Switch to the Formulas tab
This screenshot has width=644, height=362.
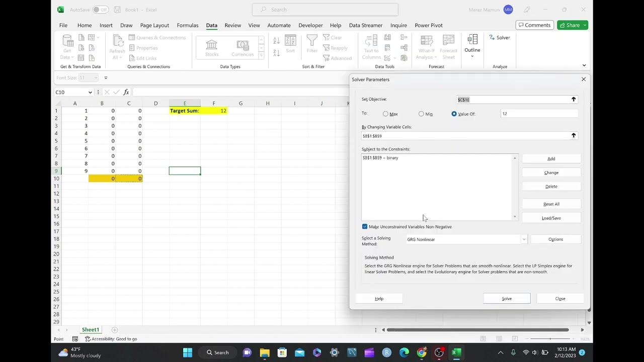coord(188,25)
